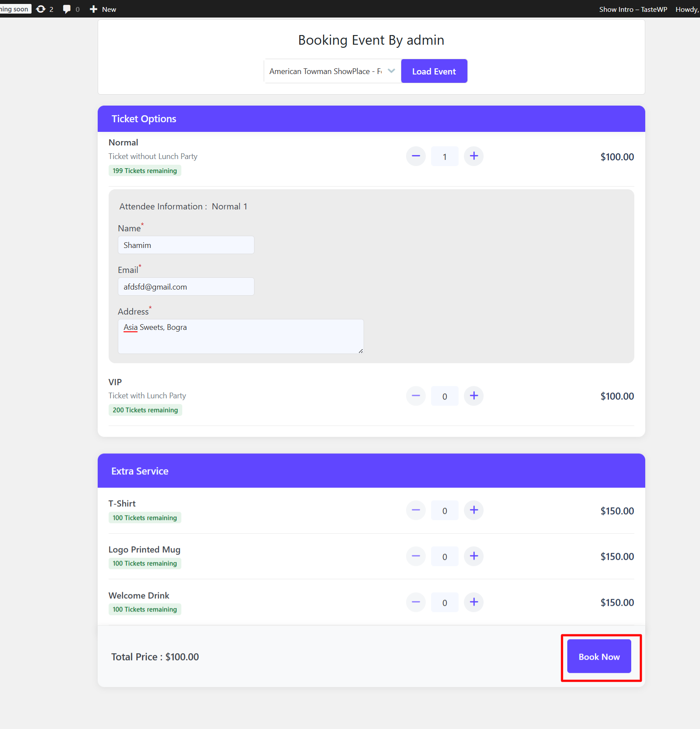700x729 pixels.
Task: Click into the Email input field
Action: (186, 287)
